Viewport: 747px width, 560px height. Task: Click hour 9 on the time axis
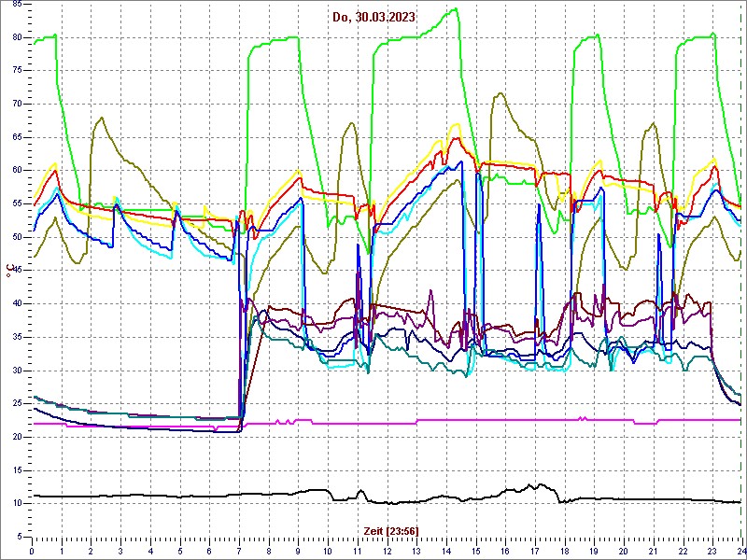click(x=298, y=549)
